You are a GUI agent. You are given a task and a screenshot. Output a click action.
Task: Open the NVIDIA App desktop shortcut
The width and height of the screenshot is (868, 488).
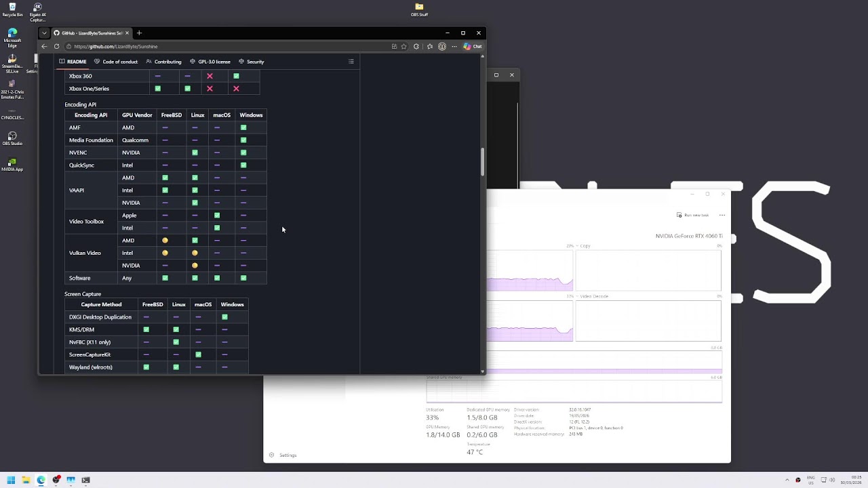click(x=12, y=165)
